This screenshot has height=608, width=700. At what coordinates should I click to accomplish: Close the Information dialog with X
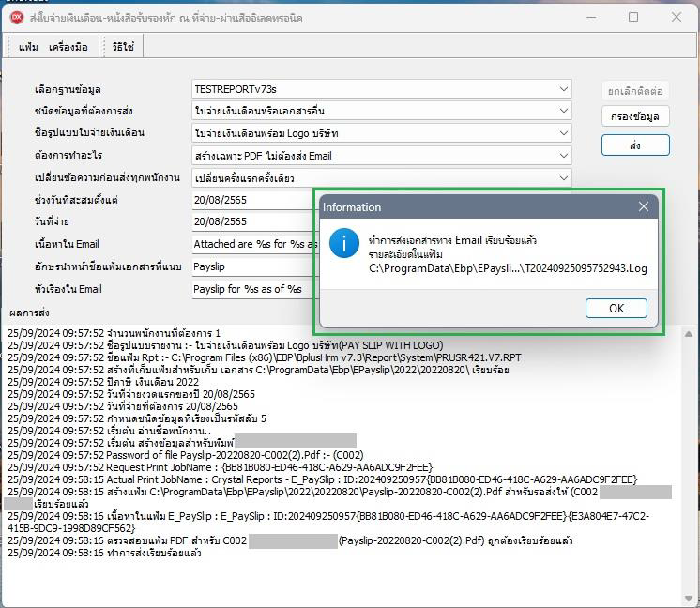tap(644, 206)
